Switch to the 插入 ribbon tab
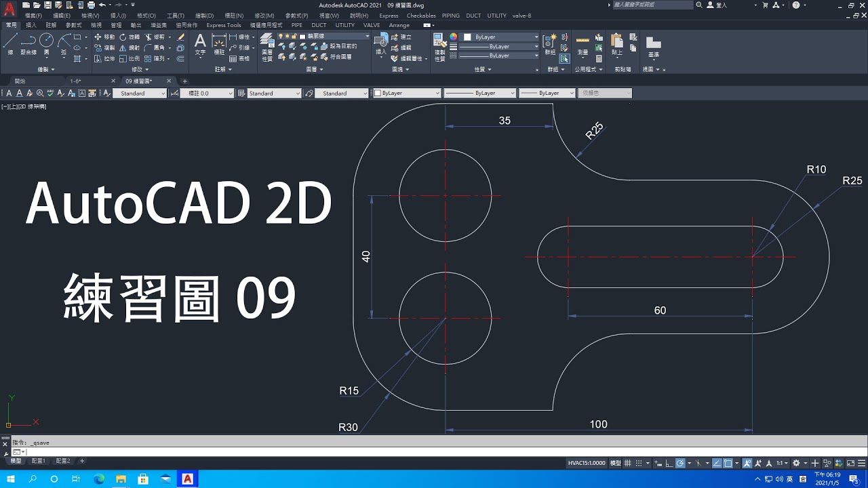 point(31,25)
